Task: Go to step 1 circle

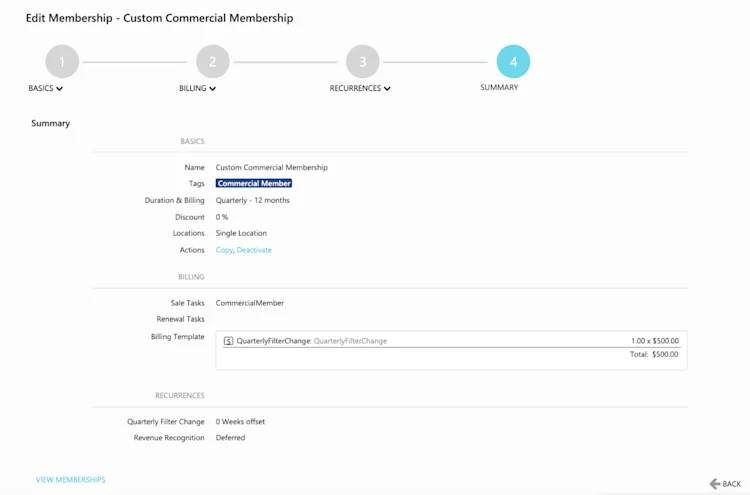Action: [x=62, y=62]
